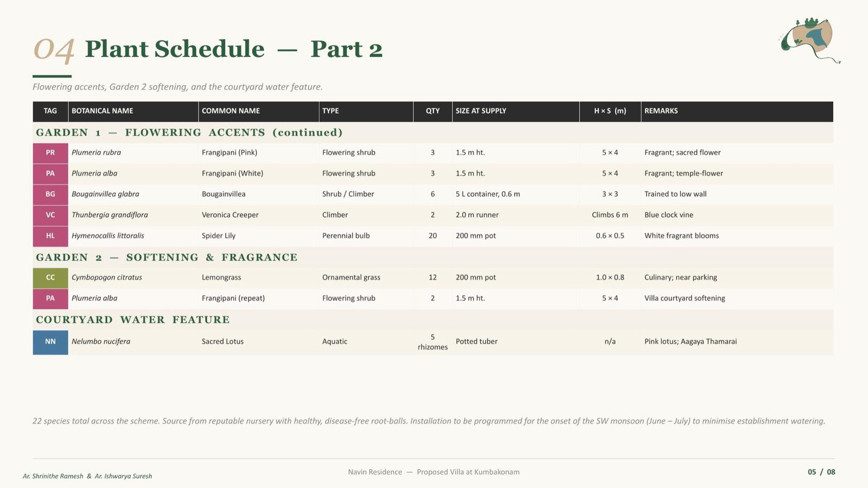Click common name Frangipani (repeat)

[233, 298]
